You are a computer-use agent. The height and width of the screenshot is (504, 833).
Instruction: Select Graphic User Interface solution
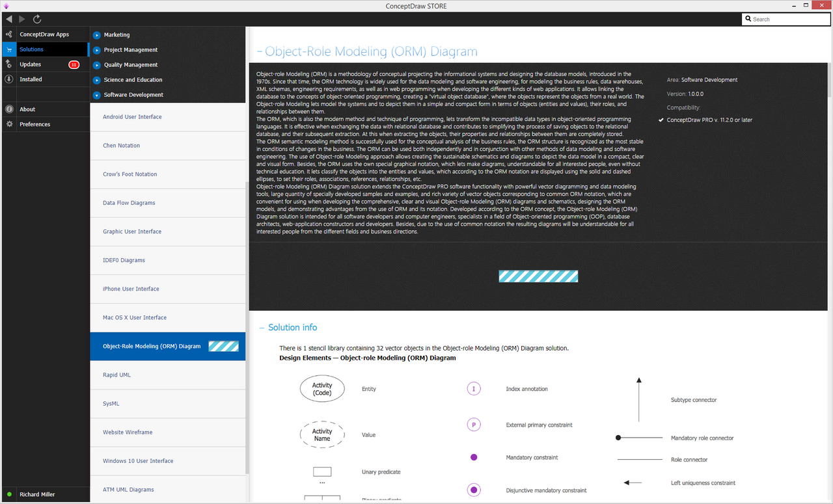click(x=168, y=232)
